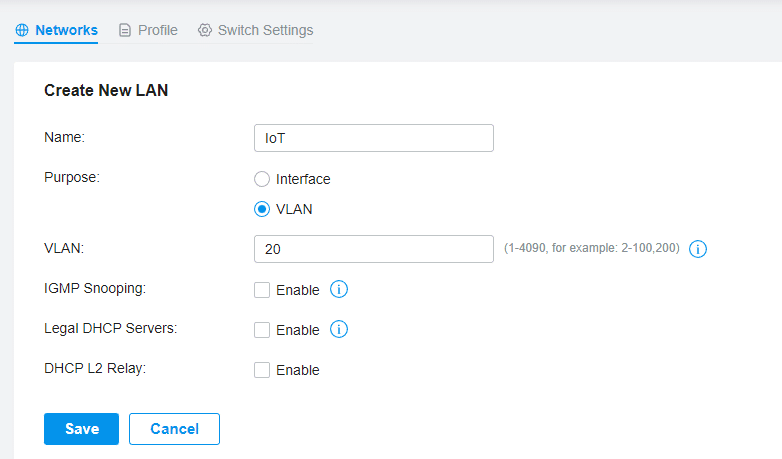Open the VLAN range info tooltip icon

point(698,248)
